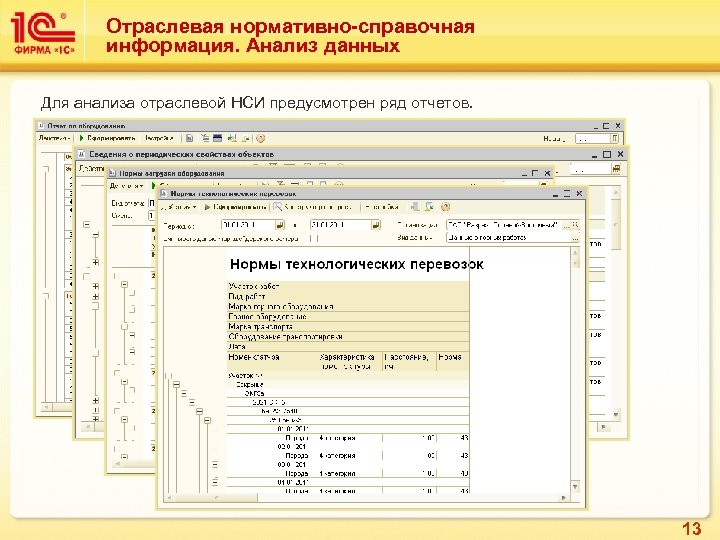Click scroll-up arrow in Сведения о периодических свойствах window
The height and width of the screenshot is (540, 720).
(x=616, y=192)
